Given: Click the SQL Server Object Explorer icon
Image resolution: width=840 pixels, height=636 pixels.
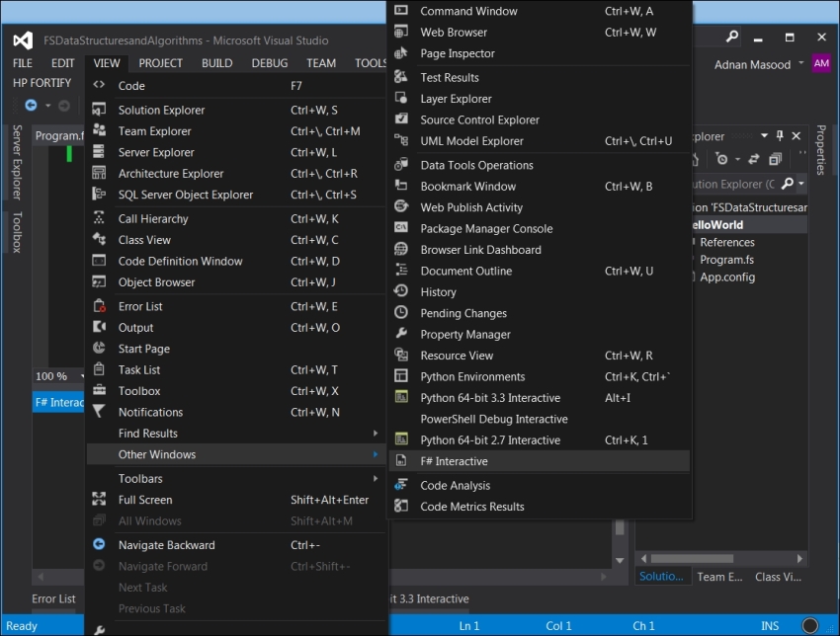Looking at the screenshot, I should [x=99, y=194].
